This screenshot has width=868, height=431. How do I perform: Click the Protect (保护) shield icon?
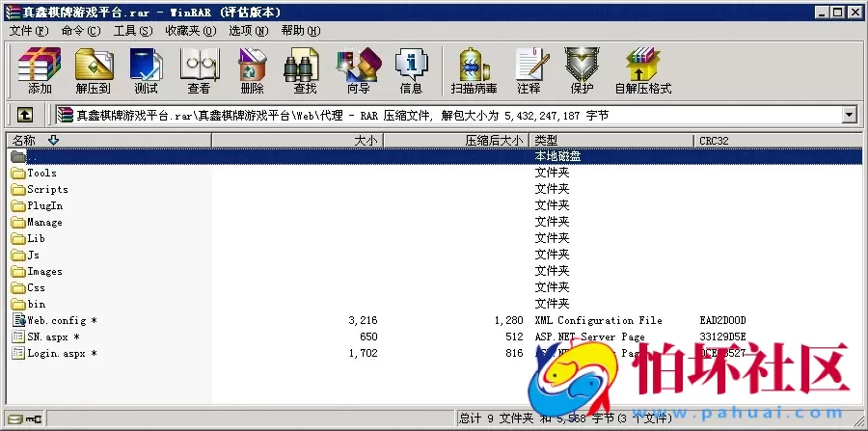click(x=582, y=70)
